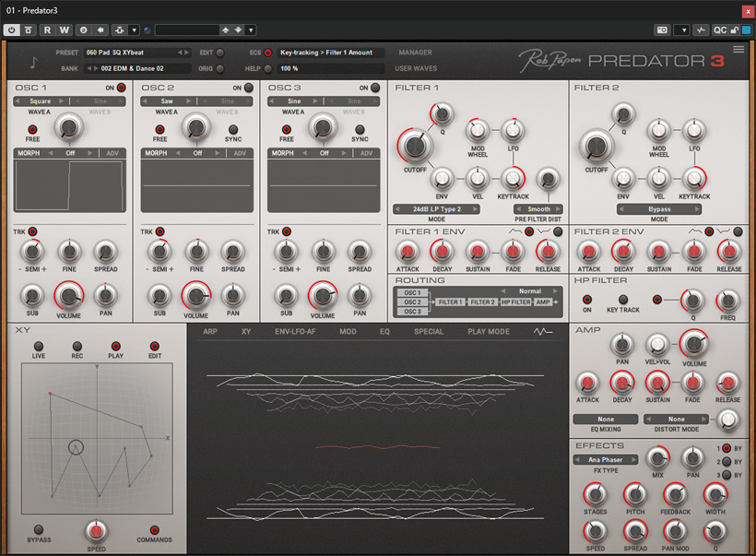Enable OSC 3 ON switch

[375, 88]
